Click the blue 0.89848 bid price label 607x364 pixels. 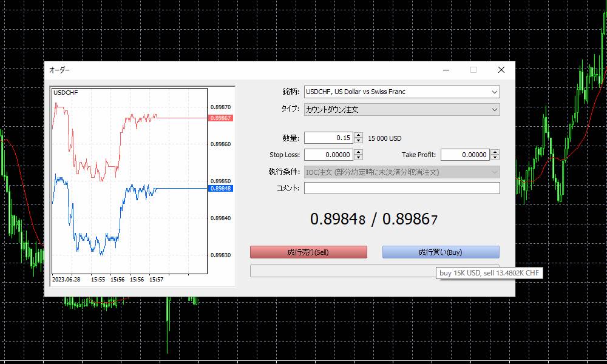click(x=220, y=189)
